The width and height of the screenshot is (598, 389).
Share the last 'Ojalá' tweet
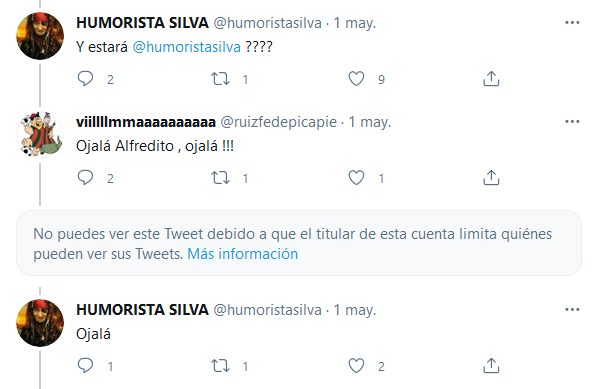tap(491, 366)
